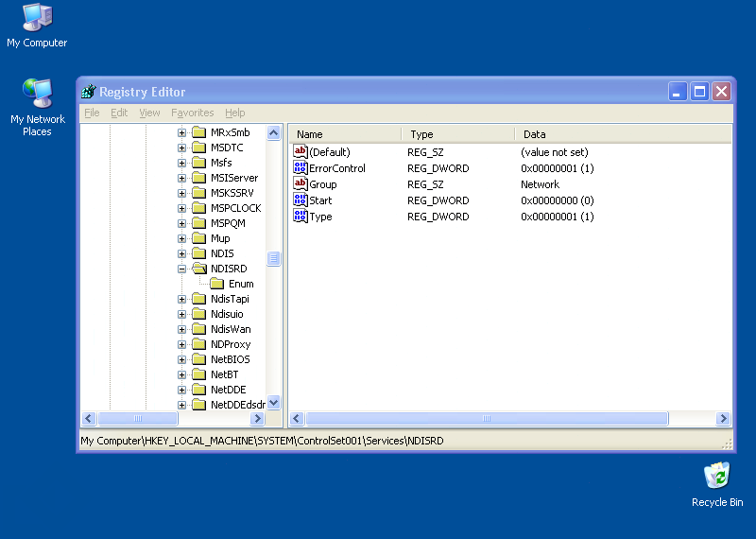The image size is (756, 539).
Task: Click the data value 'Network'
Action: pyautogui.click(x=540, y=184)
